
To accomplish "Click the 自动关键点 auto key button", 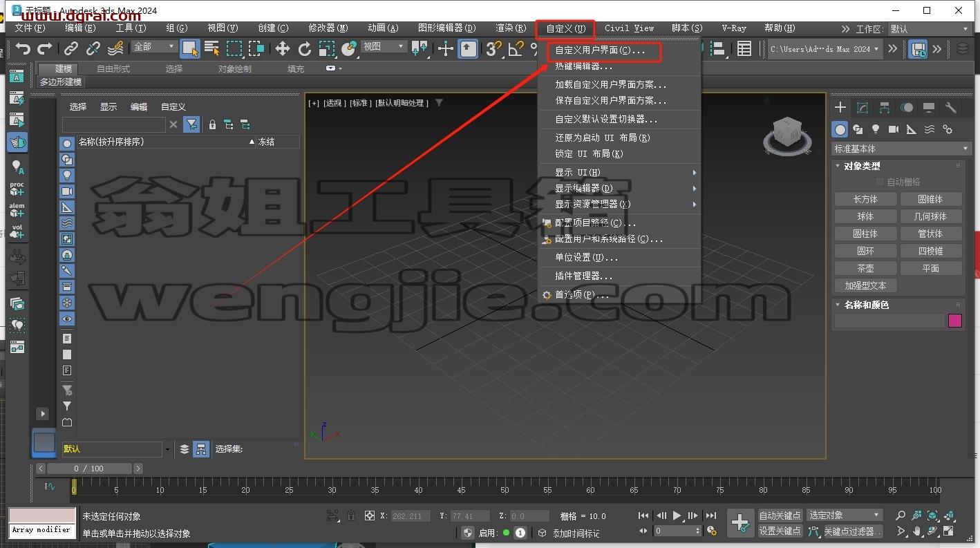I will (780, 515).
